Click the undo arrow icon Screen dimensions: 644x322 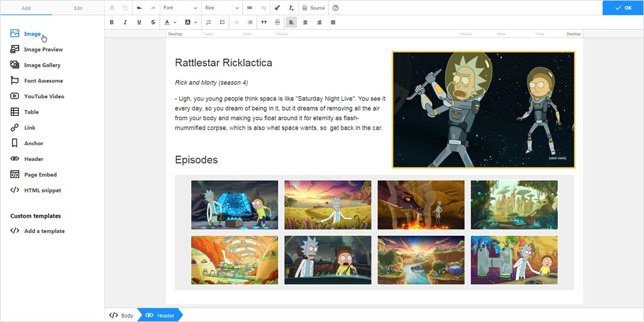pos(139,8)
